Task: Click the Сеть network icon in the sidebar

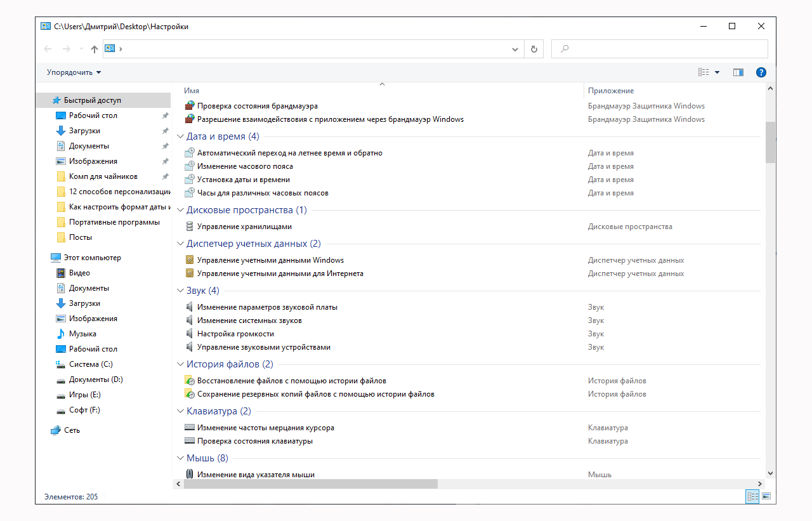Action: pos(56,430)
